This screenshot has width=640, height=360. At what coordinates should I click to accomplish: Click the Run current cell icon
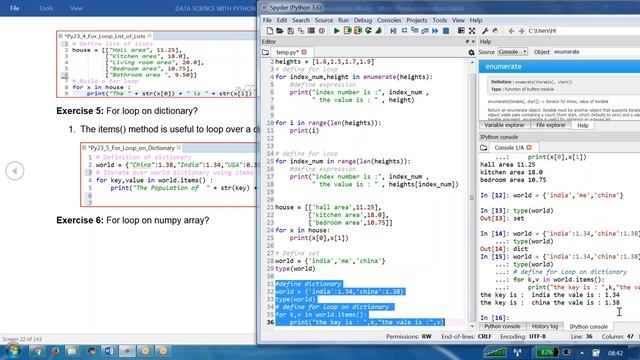(x=347, y=31)
